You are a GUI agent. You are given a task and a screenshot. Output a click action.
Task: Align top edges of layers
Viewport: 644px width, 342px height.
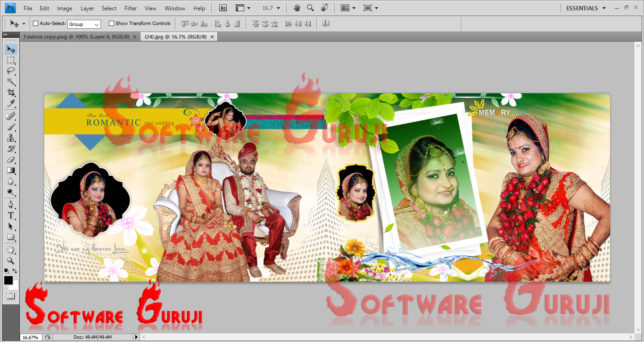[x=185, y=24]
